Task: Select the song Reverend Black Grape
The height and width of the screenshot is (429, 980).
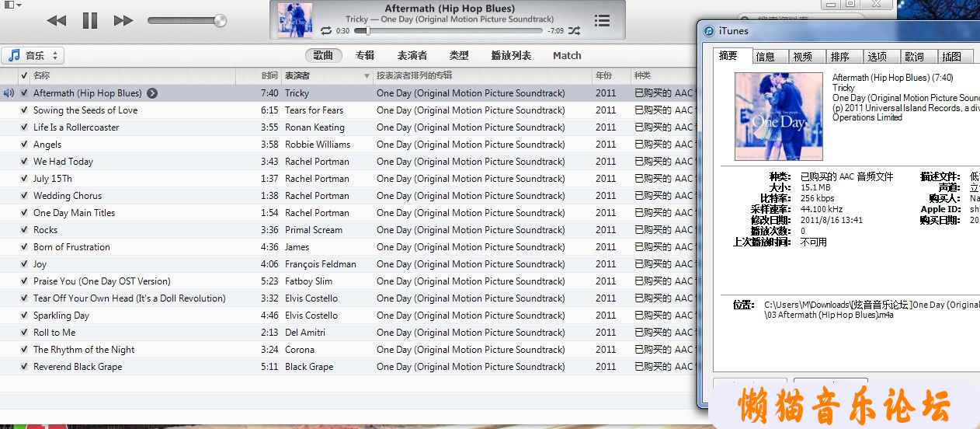Action: 78,367
